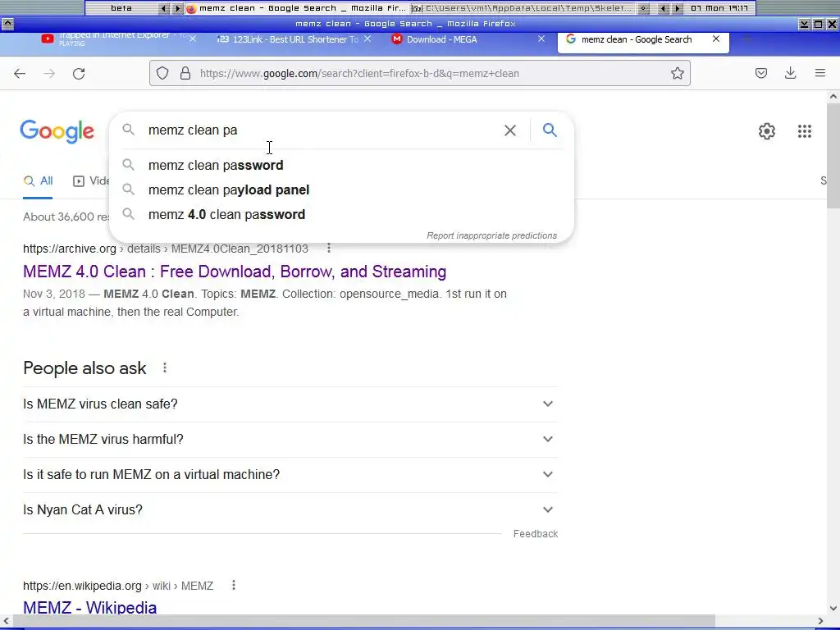
Task: Open the MEMZ - Wikipedia result
Action: click(90, 608)
